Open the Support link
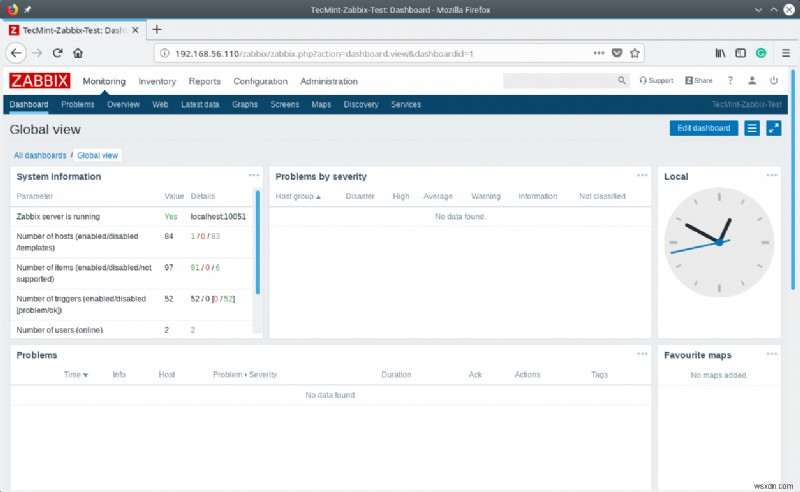 point(656,81)
